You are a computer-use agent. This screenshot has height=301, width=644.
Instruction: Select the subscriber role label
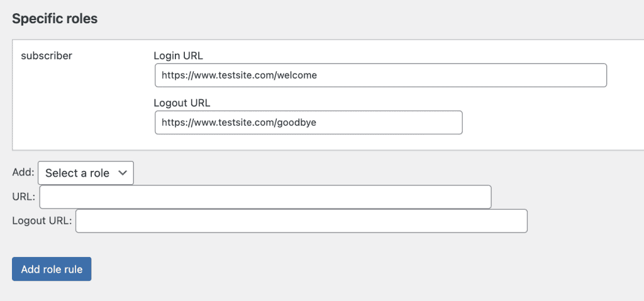click(x=47, y=55)
